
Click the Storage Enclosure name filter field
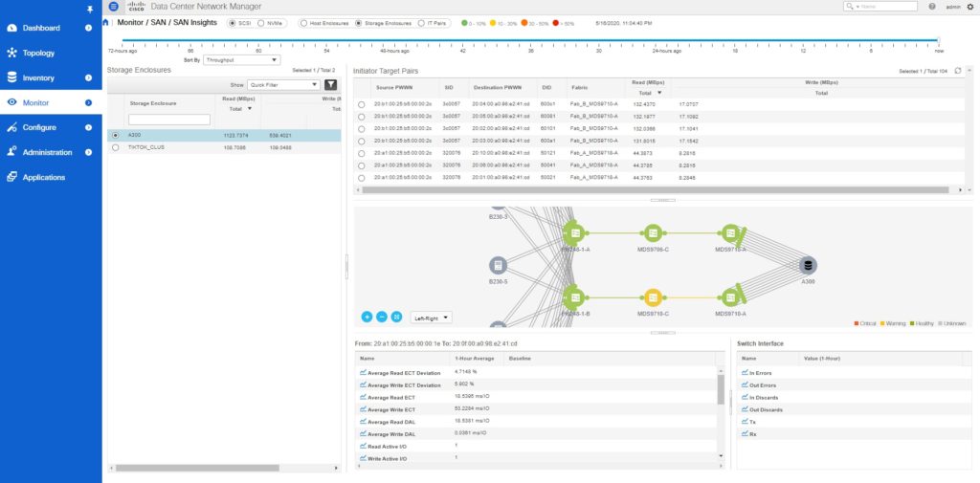tap(169, 120)
